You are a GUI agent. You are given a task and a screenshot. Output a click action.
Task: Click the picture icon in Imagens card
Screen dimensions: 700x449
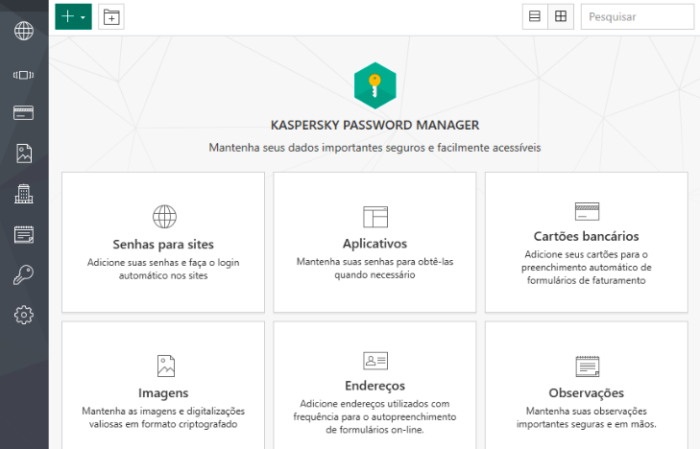(166, 366)
